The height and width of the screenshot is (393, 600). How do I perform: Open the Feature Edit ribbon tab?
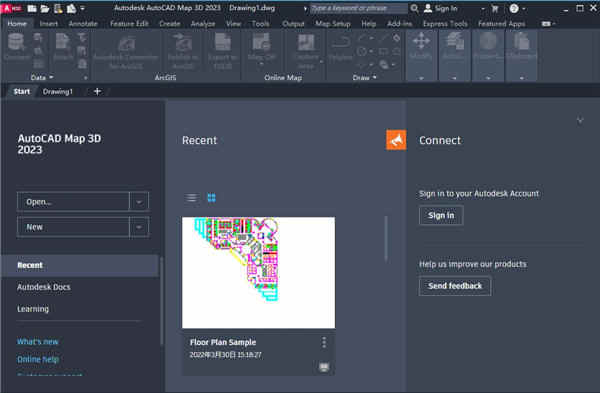[129, 24]
